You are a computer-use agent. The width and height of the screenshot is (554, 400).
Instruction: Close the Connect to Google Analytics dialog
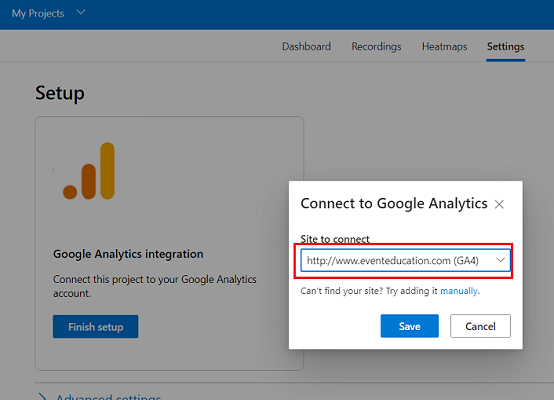coord(499,204)
